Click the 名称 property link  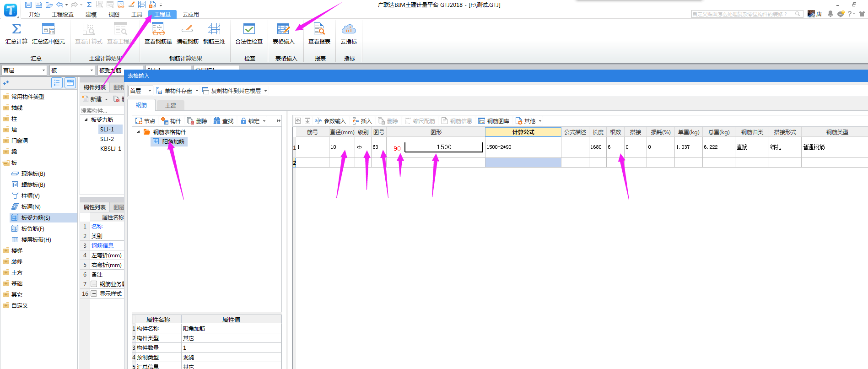97,226
